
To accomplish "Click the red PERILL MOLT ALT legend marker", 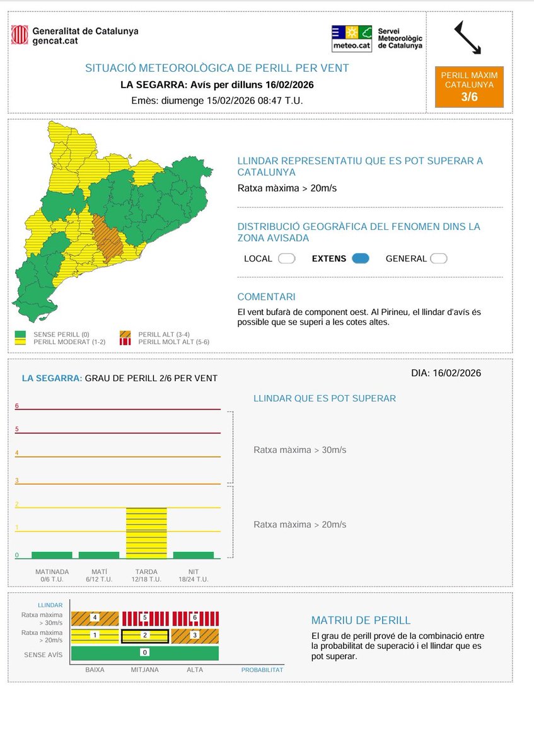I will [124, 342].
